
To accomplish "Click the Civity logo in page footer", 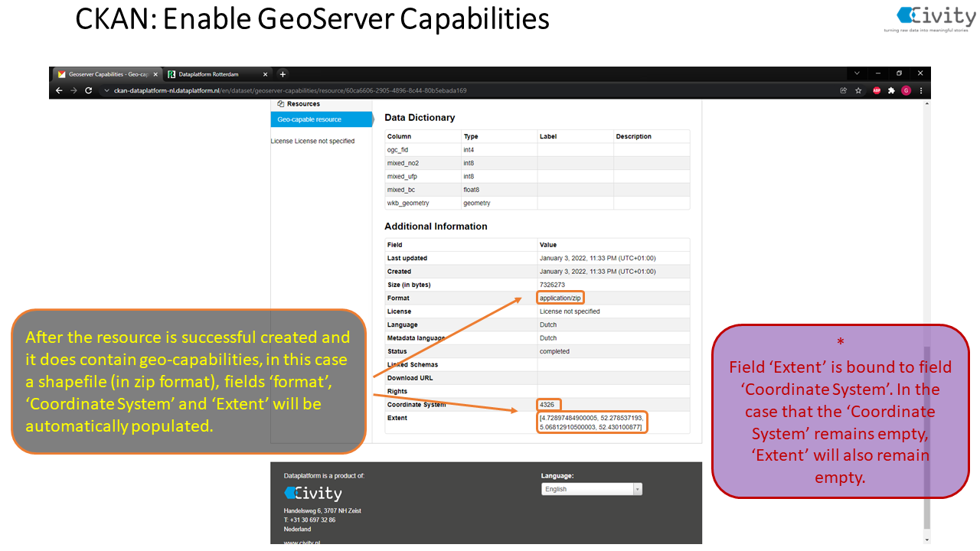I will (x=313, y=494).
